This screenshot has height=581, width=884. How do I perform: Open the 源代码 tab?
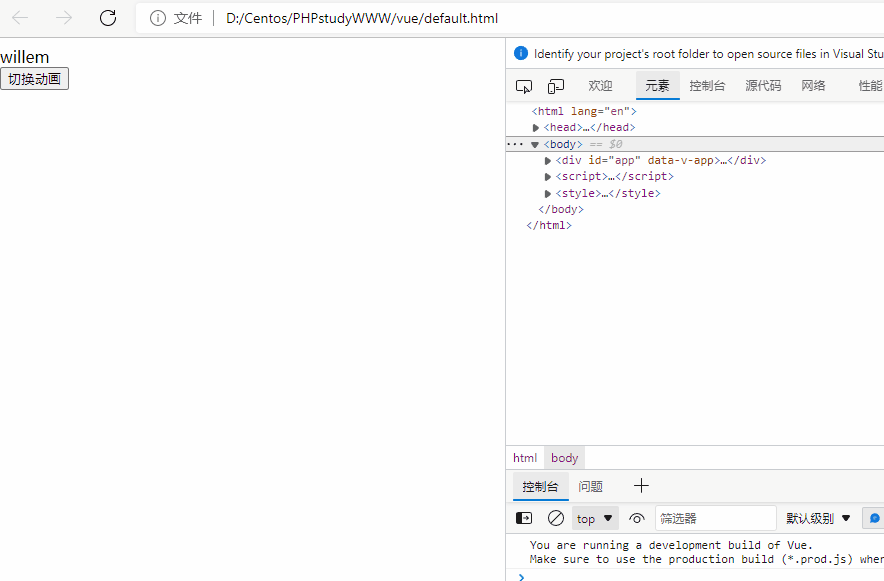click(x=763, y=86)
